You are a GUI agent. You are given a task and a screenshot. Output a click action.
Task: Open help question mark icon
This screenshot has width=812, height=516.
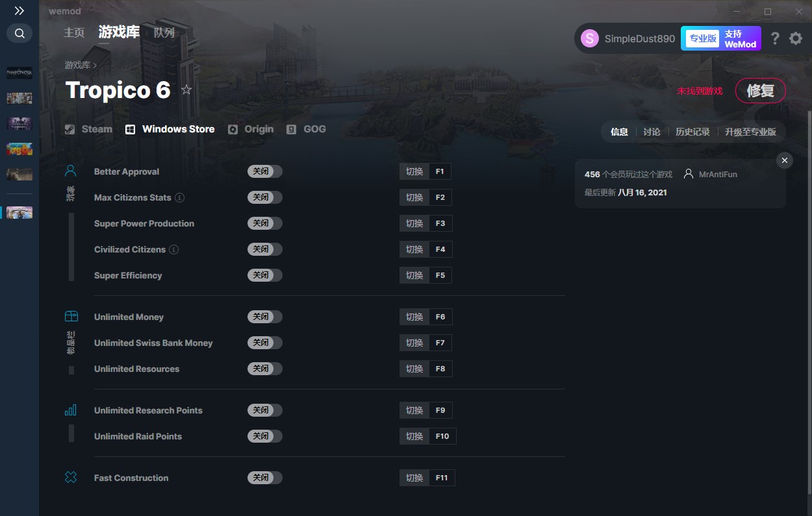(x=774, y=38)
